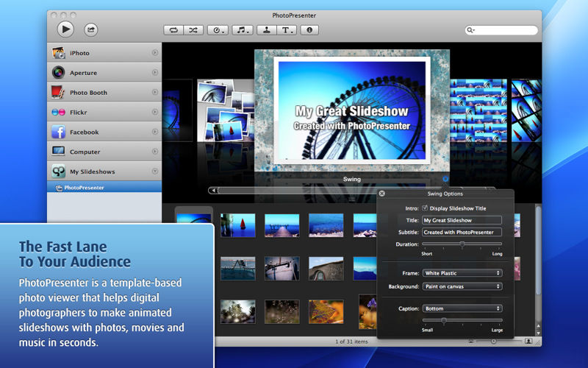
Task: Select the Flickr dots icon
Action: coord(58,113)
